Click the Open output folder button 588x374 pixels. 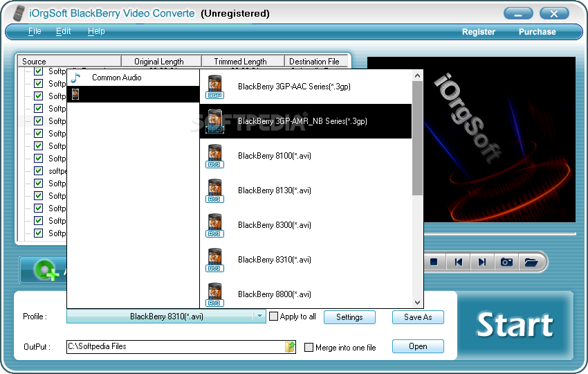(418, 346)
